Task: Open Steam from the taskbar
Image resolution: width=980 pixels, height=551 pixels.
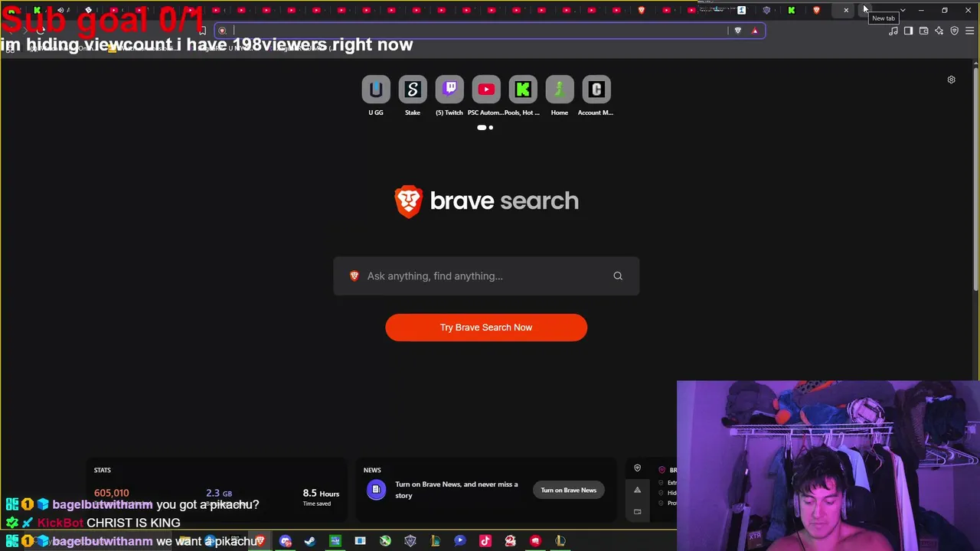Action: coord(310,541)
